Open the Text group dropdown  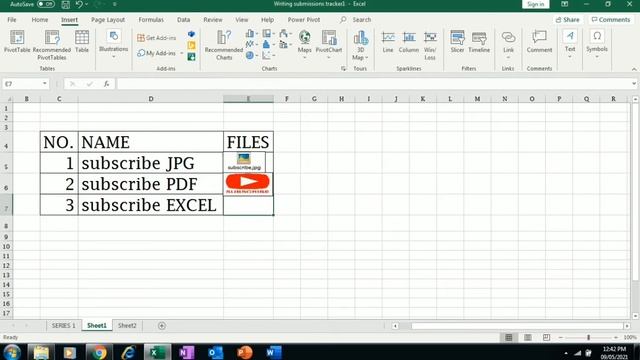570,44
